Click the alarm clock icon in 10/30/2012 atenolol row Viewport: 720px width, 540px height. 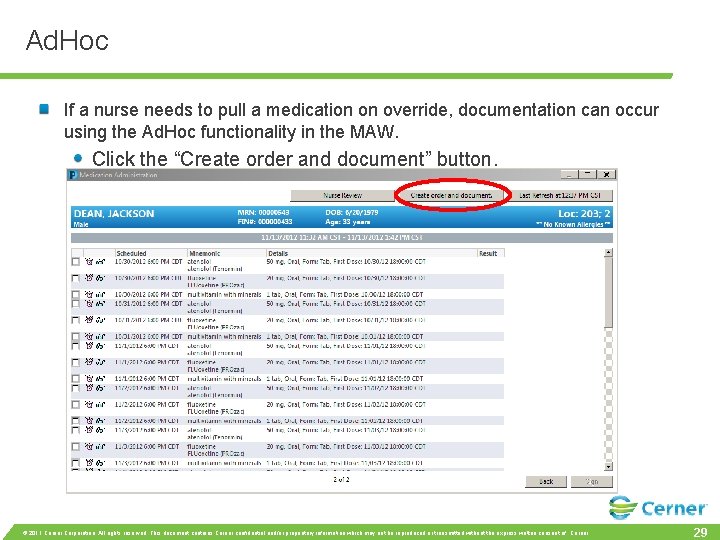point(89,262)
